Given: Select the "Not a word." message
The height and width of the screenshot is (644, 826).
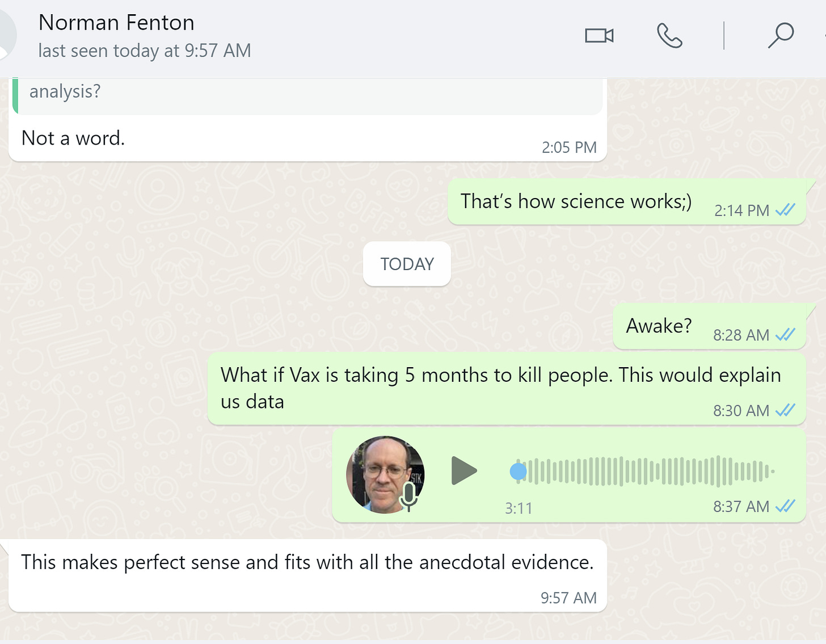Looking at the screenshot, I should point(73,138).
